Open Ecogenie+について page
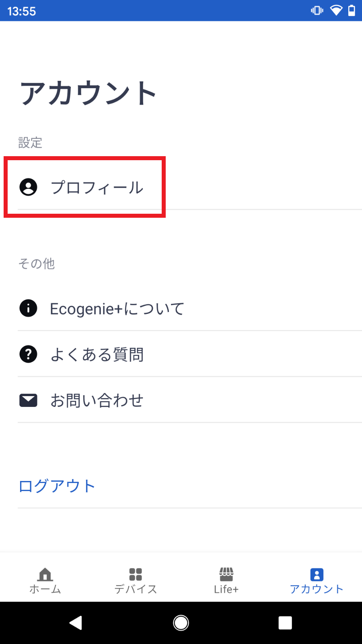The image size is (362, 644). point(117,309)
